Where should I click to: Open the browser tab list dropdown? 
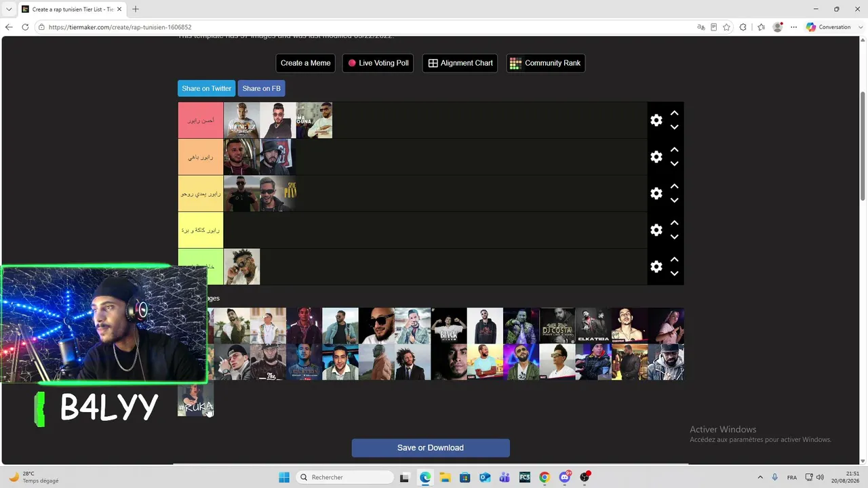click(9, 9)
